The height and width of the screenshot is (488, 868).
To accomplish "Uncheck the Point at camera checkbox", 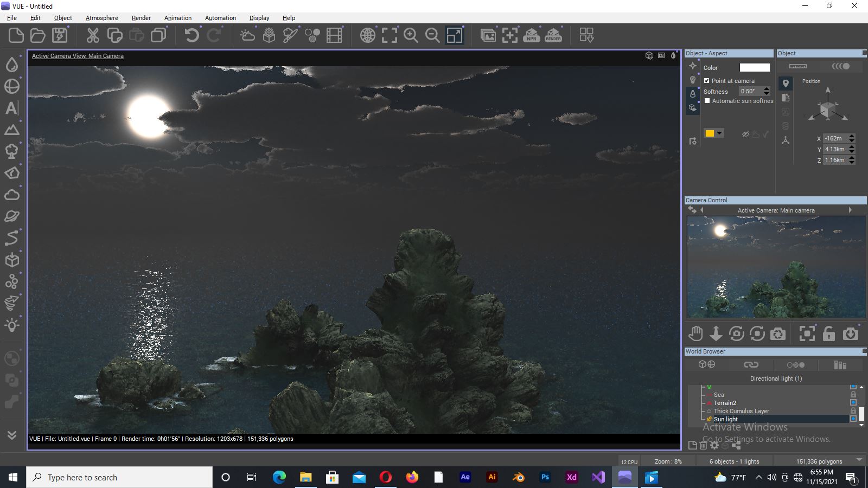I will (707, 81).
